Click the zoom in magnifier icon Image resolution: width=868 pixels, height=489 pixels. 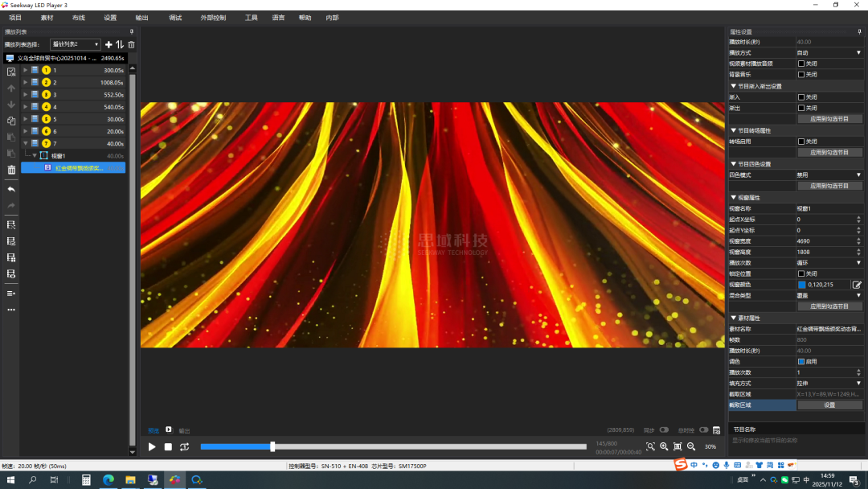pos(664,446)
